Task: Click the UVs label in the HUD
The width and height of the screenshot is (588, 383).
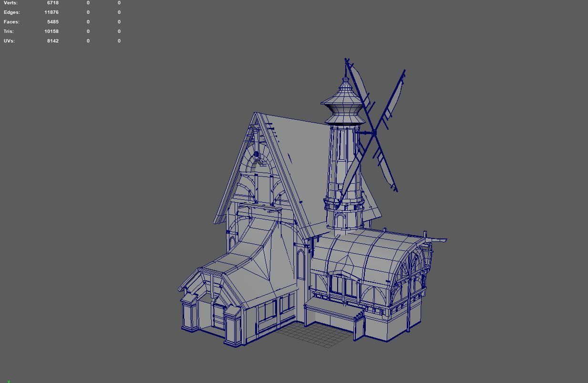Action: (9, 41)
